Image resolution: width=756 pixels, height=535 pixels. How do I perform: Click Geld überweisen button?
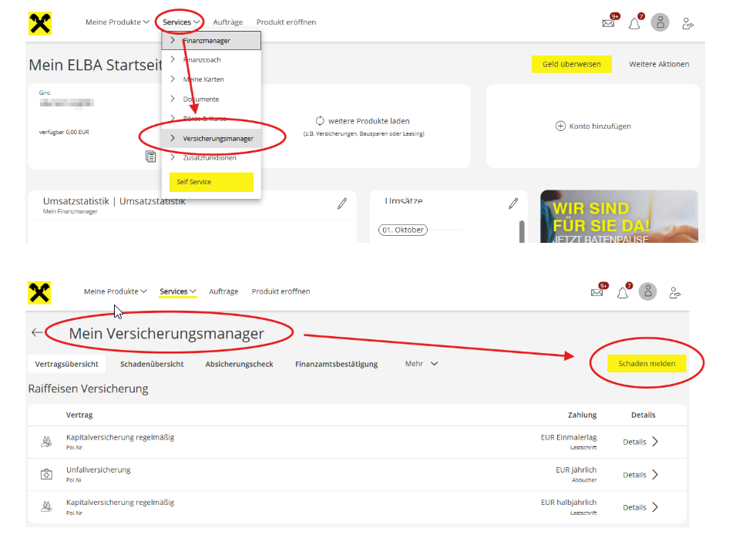(x=571, y=64)
